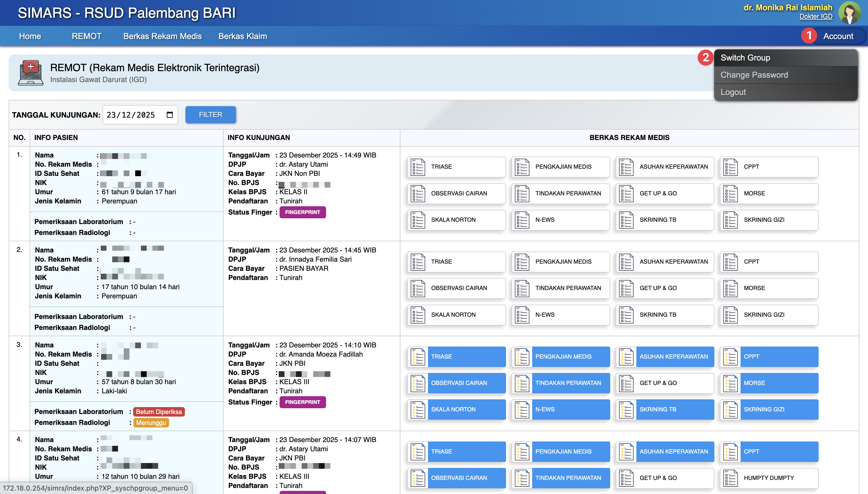The height and width of the screenshot is (494, 868).
Task: Open the Account dropdown menu
Action: (x=838, y=36)
